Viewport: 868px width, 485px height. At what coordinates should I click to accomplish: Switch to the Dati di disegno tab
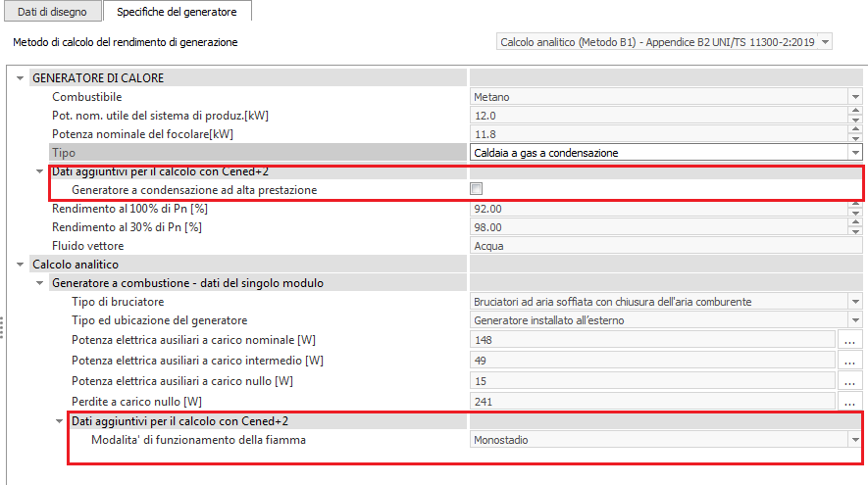tap(51, 12)
